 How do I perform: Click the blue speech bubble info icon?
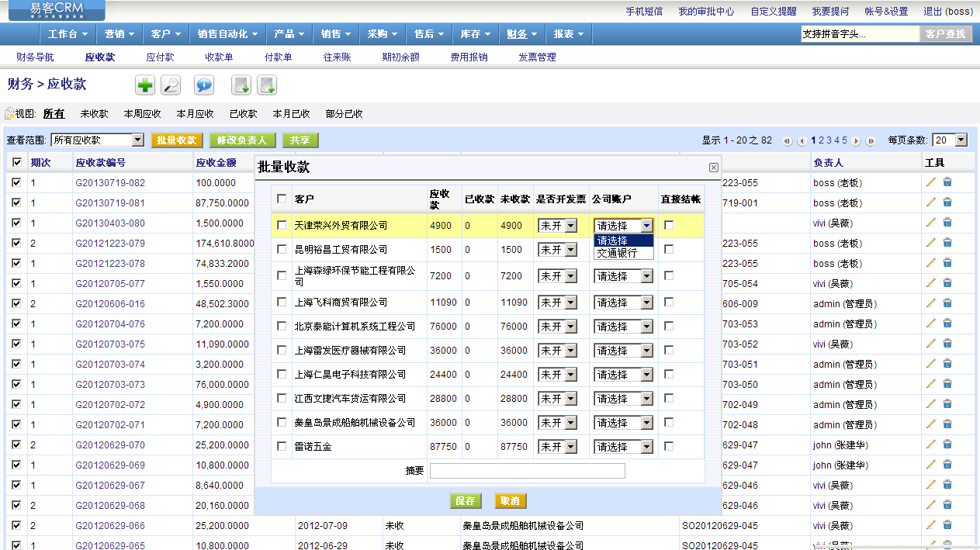click(x=204, y=85)
